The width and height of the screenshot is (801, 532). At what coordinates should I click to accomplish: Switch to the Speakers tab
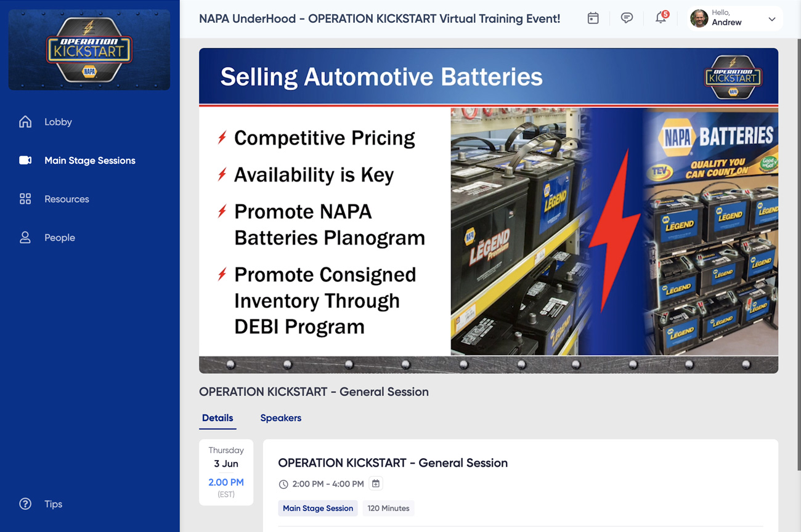click(x=280, y=418)
